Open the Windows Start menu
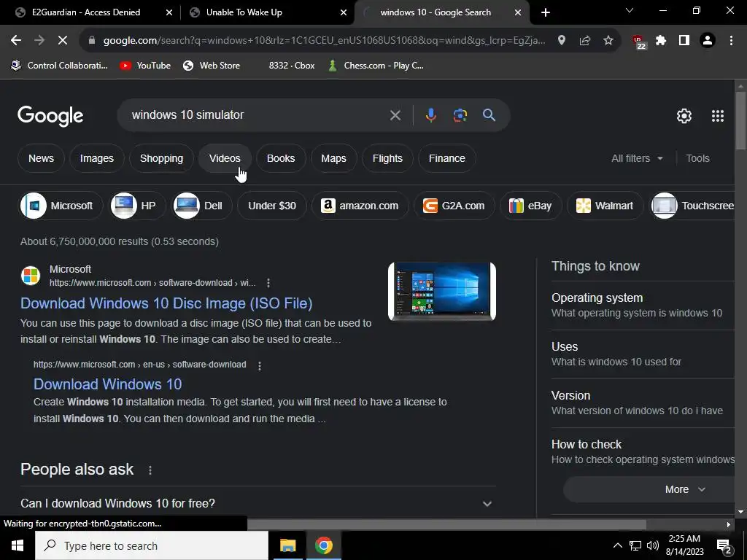The height and width of the screenshot is (560, 747). [18, 545]
